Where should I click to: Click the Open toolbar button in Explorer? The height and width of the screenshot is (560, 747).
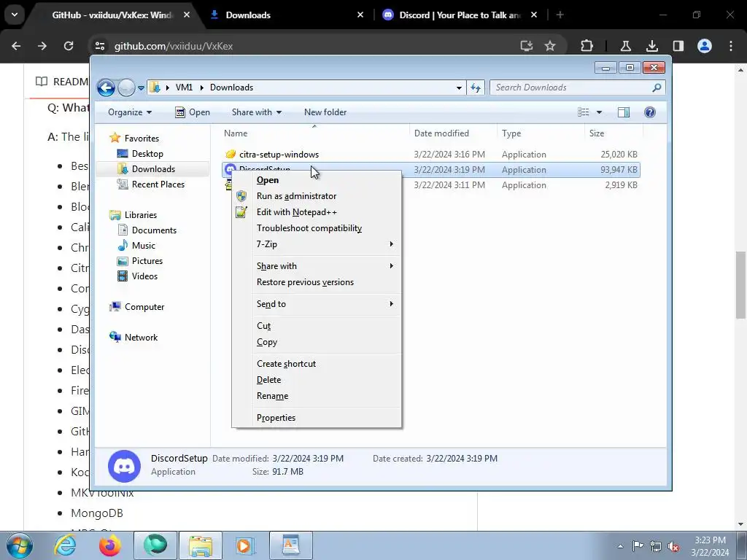click(193, 112)
